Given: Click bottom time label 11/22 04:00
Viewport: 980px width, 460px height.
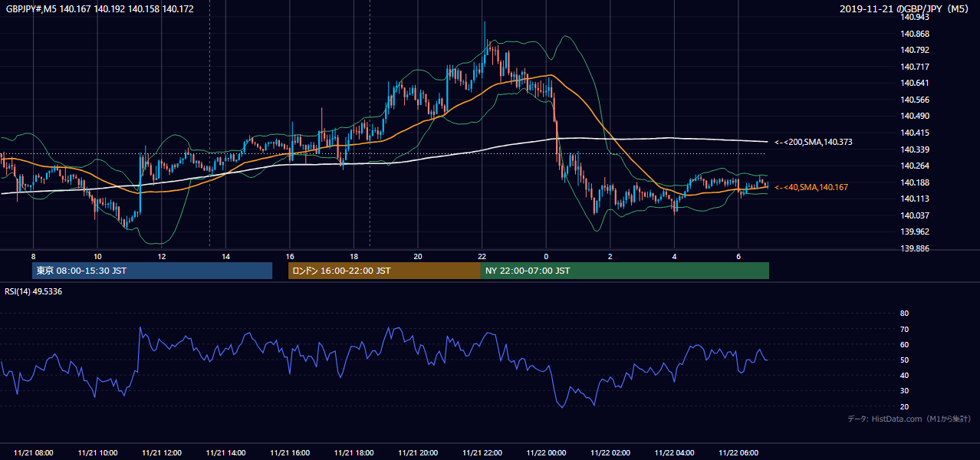Looking at the screenshot, I should pyautogui.click(x=674, y=452).
